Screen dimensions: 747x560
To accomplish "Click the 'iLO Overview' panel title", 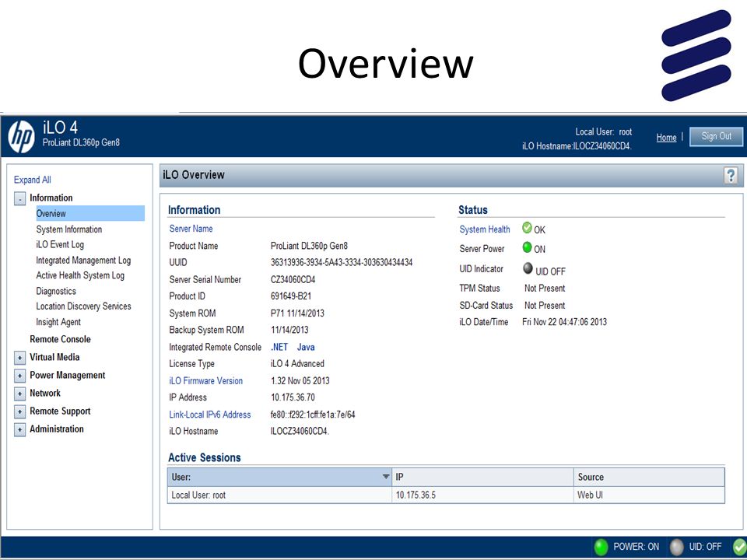I will point(194,175).
